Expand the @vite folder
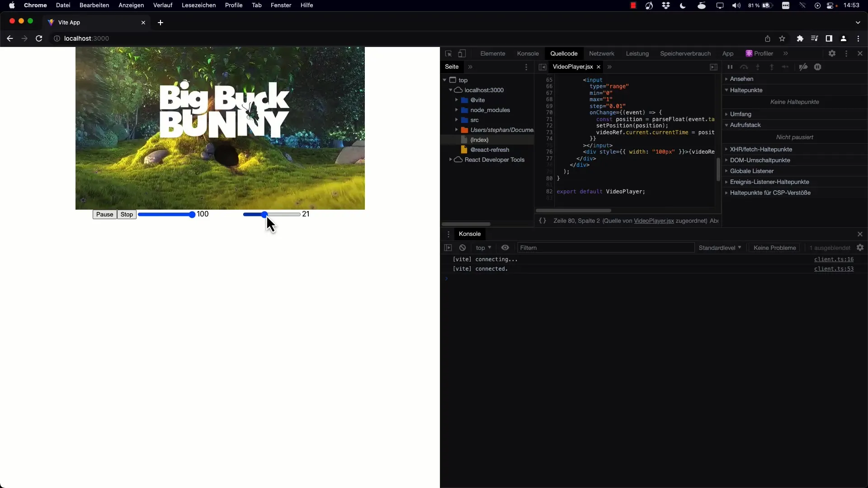The width and height of the screenshot is (868, 488). 457,100
